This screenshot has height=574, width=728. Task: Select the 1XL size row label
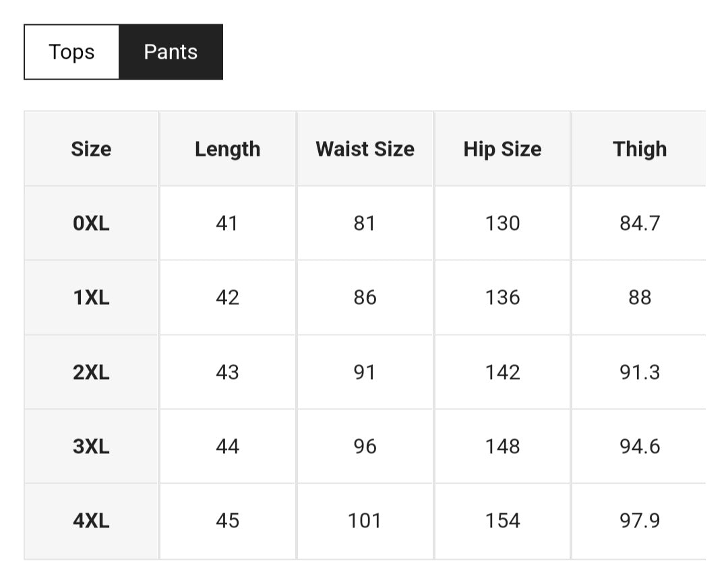click(91, 297)
